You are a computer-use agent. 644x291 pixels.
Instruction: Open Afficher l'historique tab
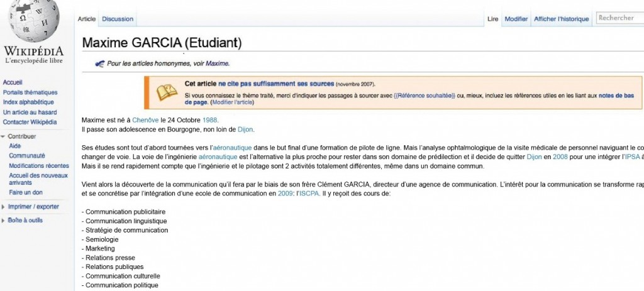tap(561, 19)
